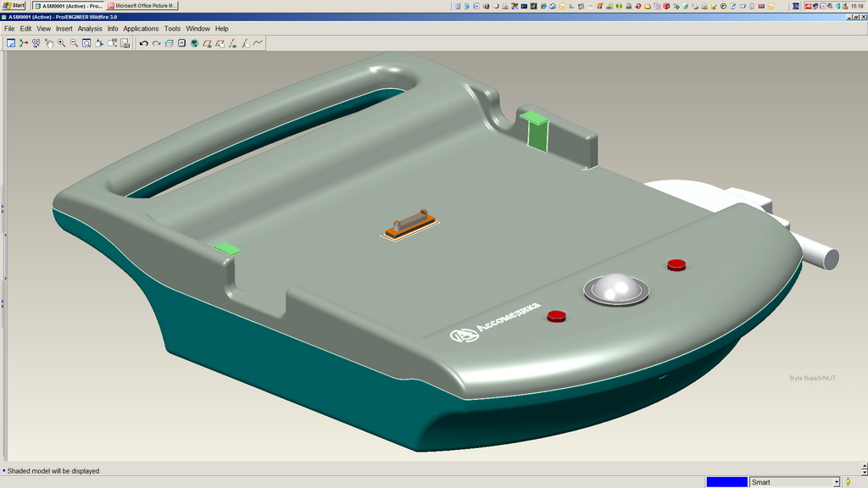Toggle datum points display
868x488 pixels.
(245, 43)
